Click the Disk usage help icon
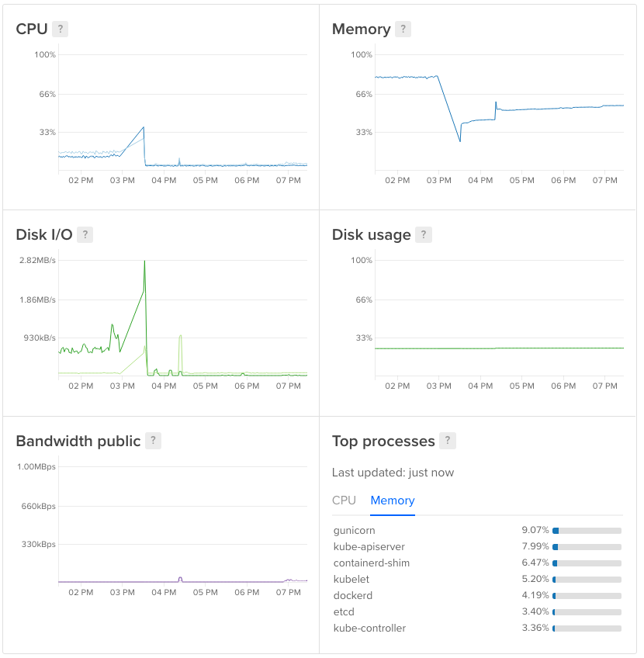 tap(423, 235)
